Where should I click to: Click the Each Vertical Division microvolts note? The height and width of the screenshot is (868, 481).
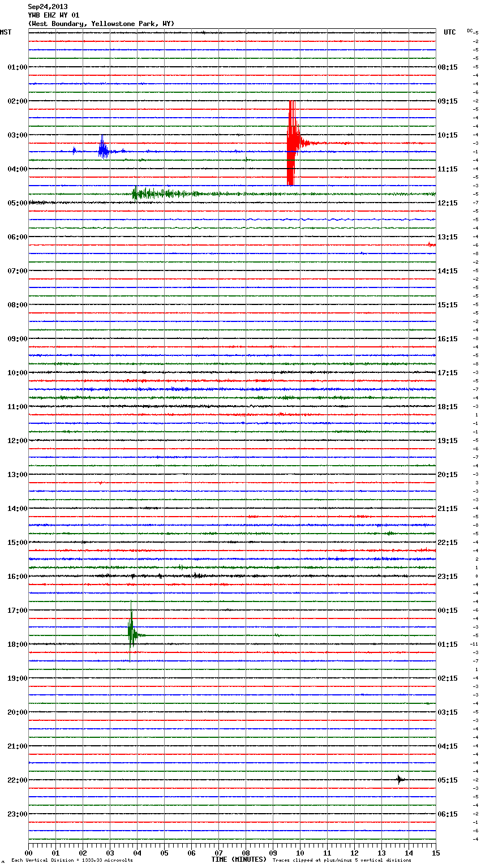coord(72,860)
